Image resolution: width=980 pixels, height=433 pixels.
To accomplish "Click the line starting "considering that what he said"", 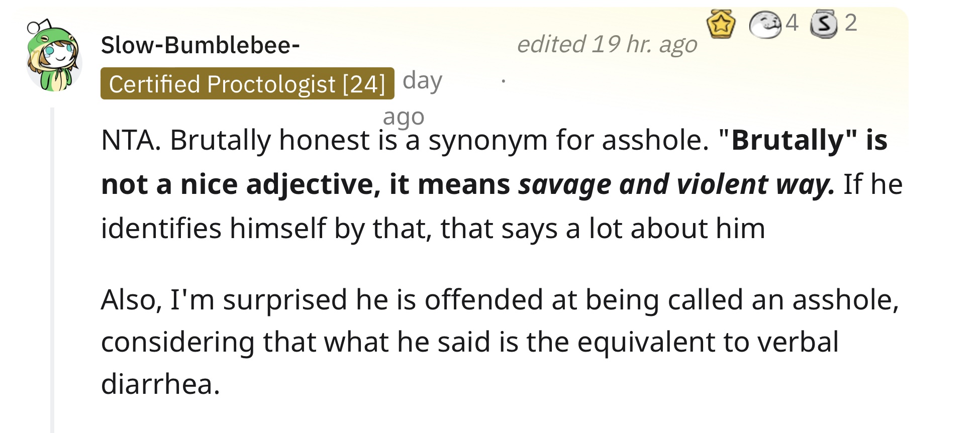I will tap(470, 342).
